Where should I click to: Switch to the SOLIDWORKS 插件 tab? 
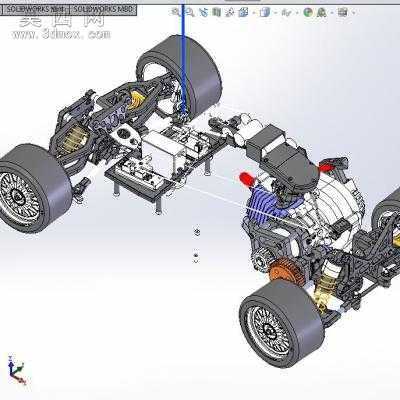[x=36, y=9]
